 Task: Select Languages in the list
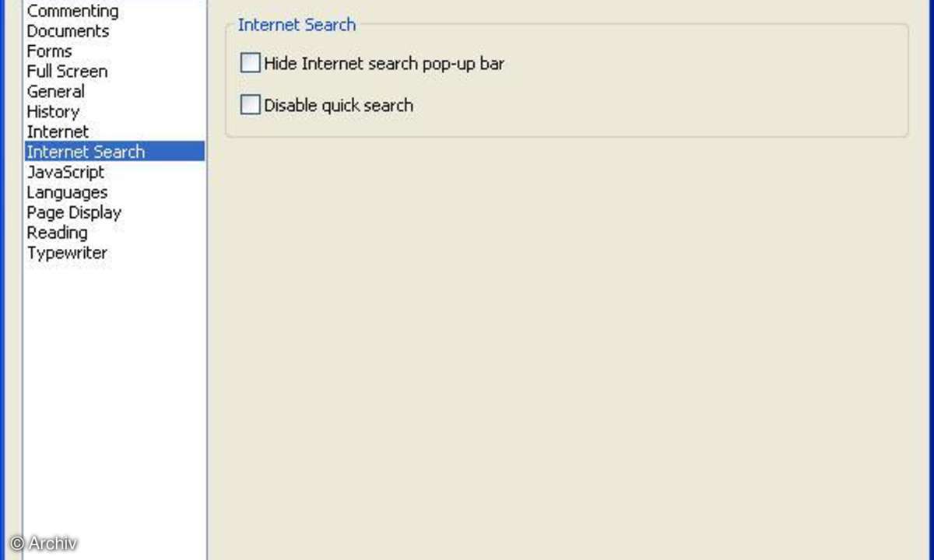coord(67,192)
